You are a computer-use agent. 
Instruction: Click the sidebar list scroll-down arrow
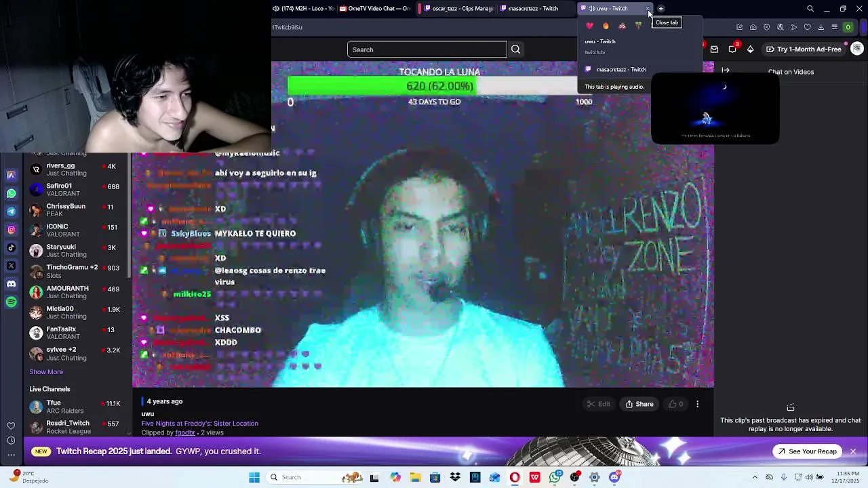coord(129,434)
